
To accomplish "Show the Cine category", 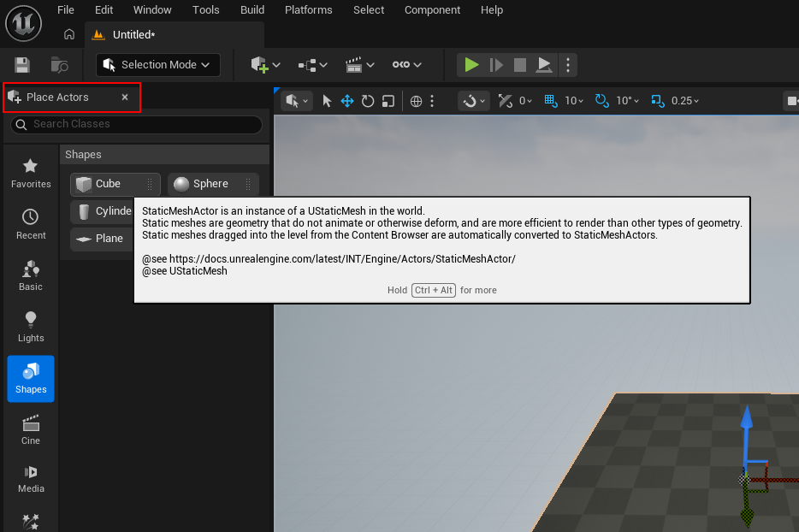I will 31,430.
